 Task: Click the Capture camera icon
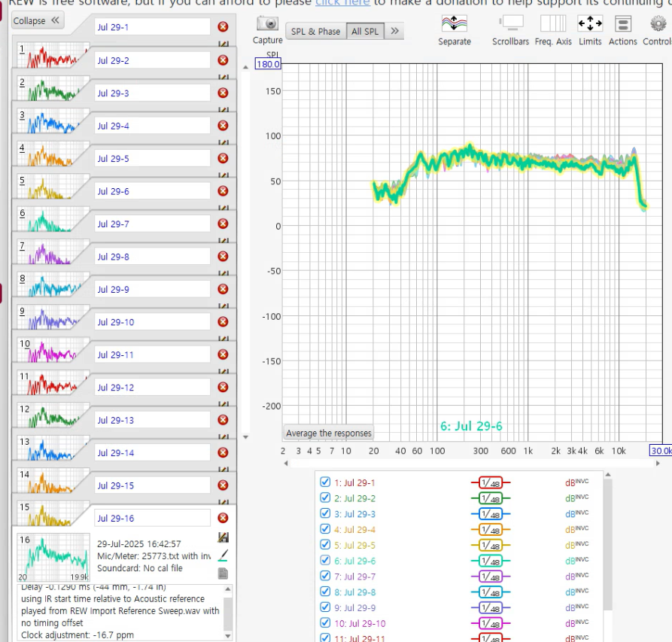tap(267, 23)
